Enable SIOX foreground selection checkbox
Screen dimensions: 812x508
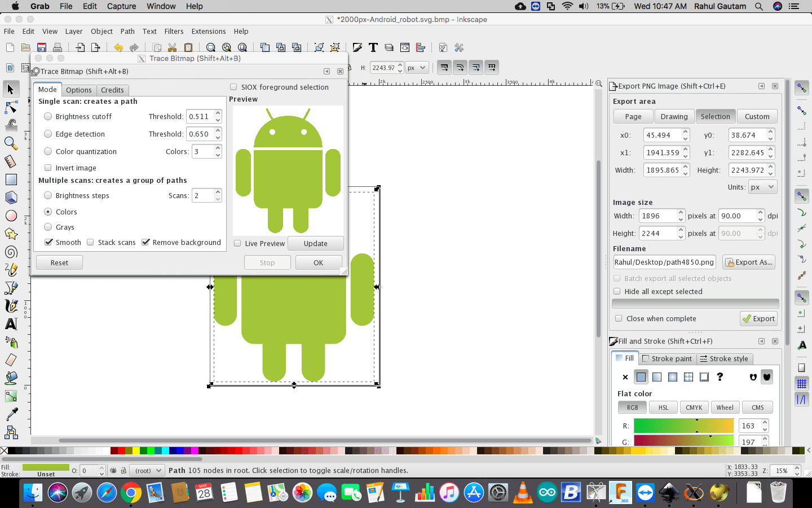tap(233, 87)
